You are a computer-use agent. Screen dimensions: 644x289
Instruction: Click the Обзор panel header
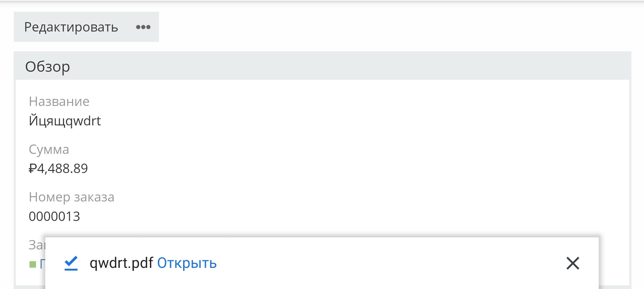click(x=48, y=66)
